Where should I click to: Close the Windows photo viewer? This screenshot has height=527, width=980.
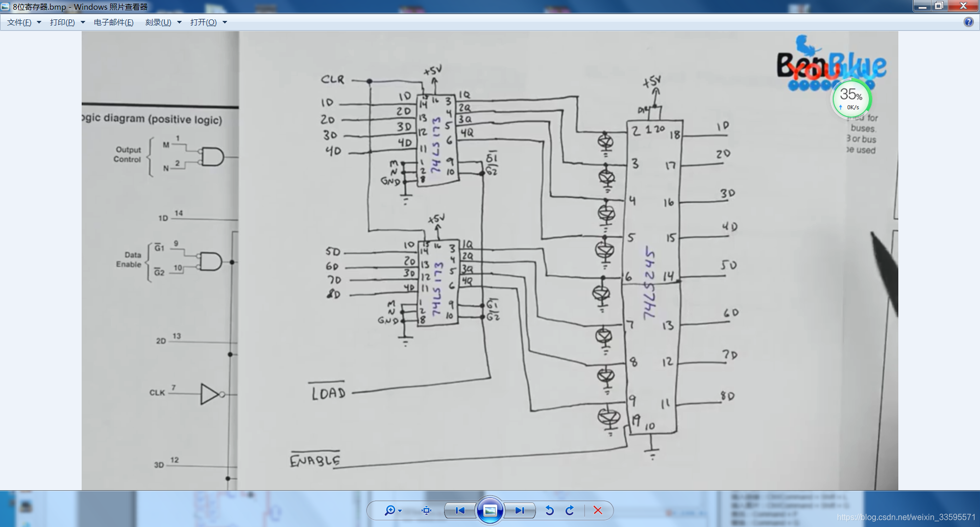(963, 6)
